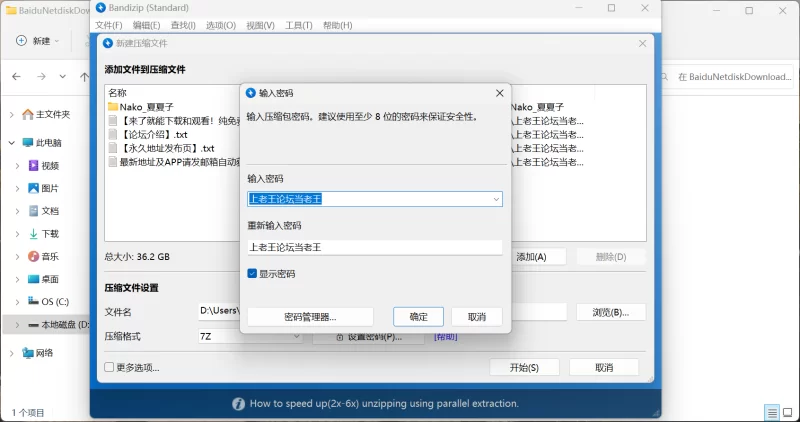The image size is (800, 422).
Task: Toggle the 显示密码 checkbox
Action: [x=252, y=274]
